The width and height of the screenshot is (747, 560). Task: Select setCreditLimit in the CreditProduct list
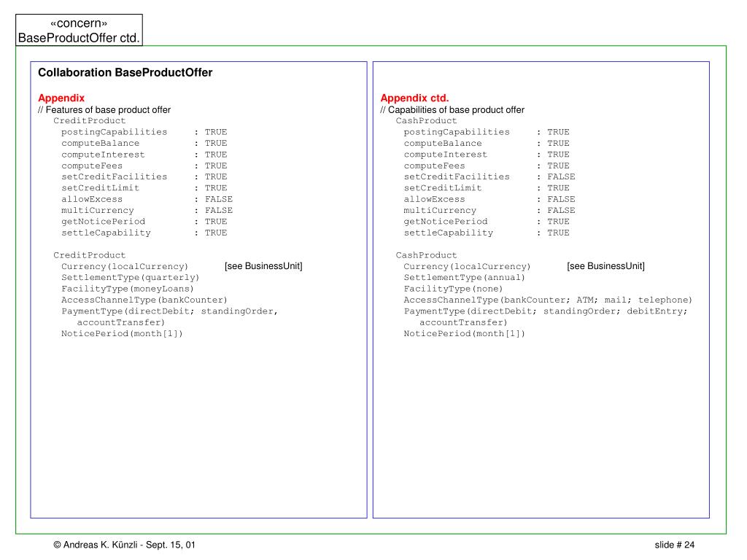pos(101,188)
